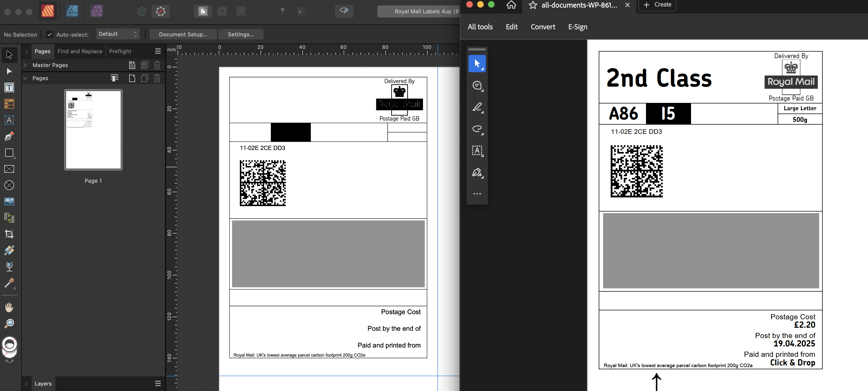Click the Document Setup button
The height and width of the screenshot is (391, 868).
click(x=183, y=34)
